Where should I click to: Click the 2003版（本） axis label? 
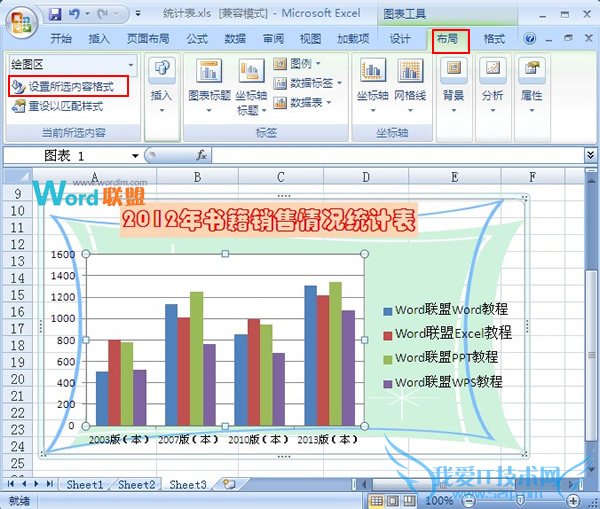pos(119,440)
